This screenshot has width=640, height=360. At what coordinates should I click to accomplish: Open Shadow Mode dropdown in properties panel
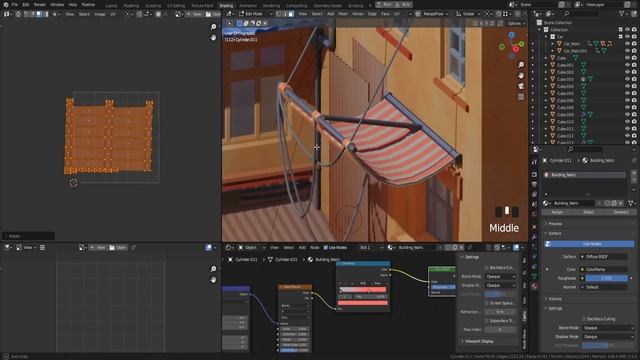(608, 337)
